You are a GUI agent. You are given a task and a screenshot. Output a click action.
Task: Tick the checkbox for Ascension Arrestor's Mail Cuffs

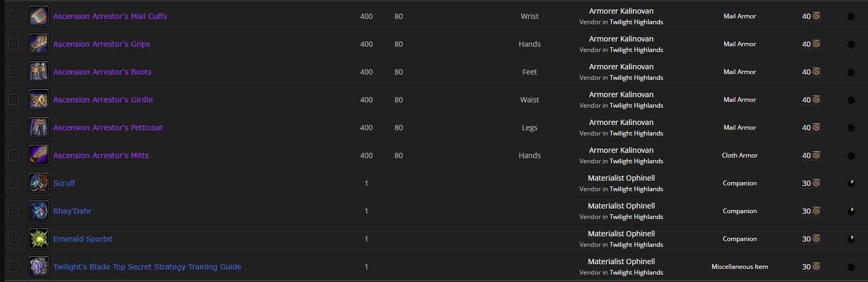point(13,16)
